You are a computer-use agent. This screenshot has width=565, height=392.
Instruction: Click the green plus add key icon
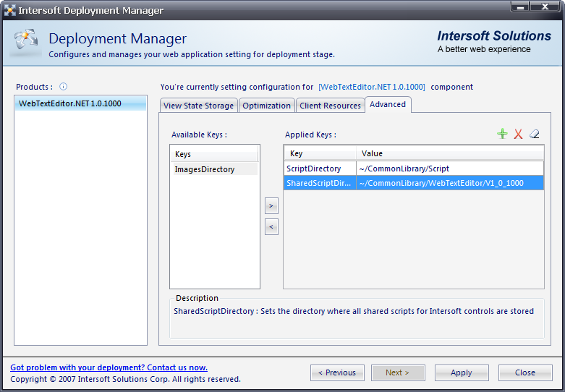502,135
